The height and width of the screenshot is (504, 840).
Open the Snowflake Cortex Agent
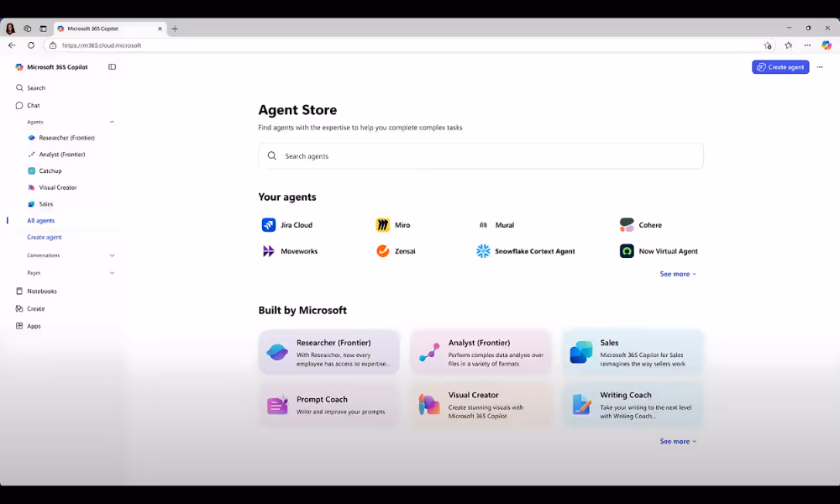pyautogui.click(x=526, y=251)
